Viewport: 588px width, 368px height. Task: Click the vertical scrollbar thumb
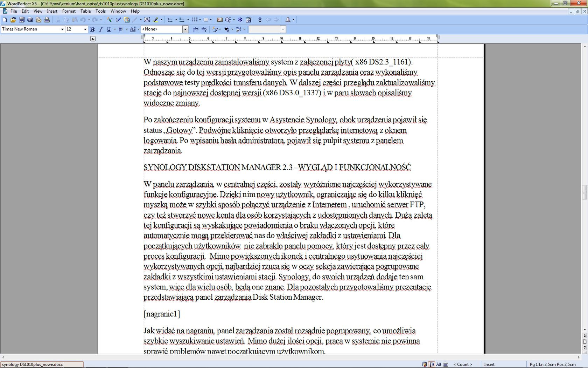584,192
